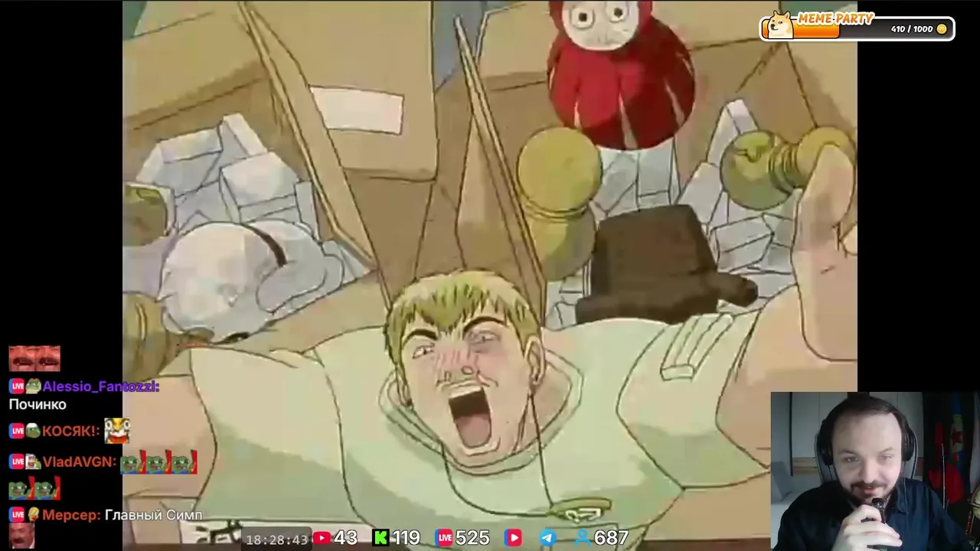Image resolution: width=980 pixels, height=551 pixels.
Task: Open КОСЯК! username in chat
Action: [71, 431]
